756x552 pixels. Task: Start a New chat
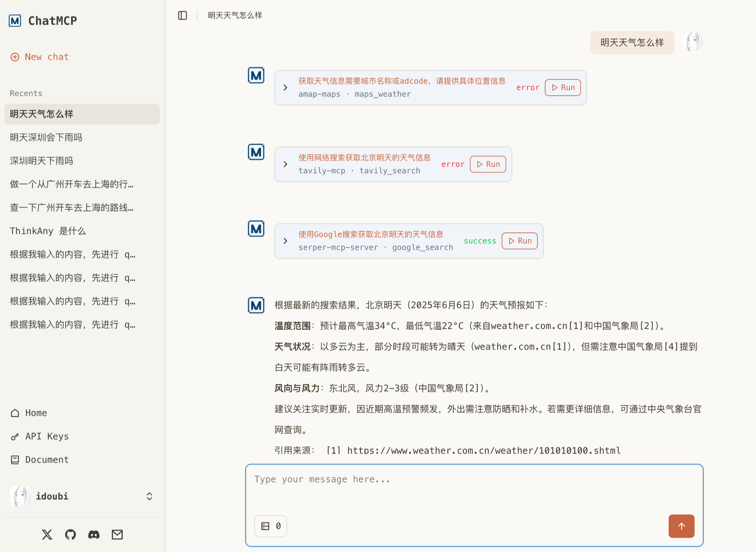tap(40, 57)
